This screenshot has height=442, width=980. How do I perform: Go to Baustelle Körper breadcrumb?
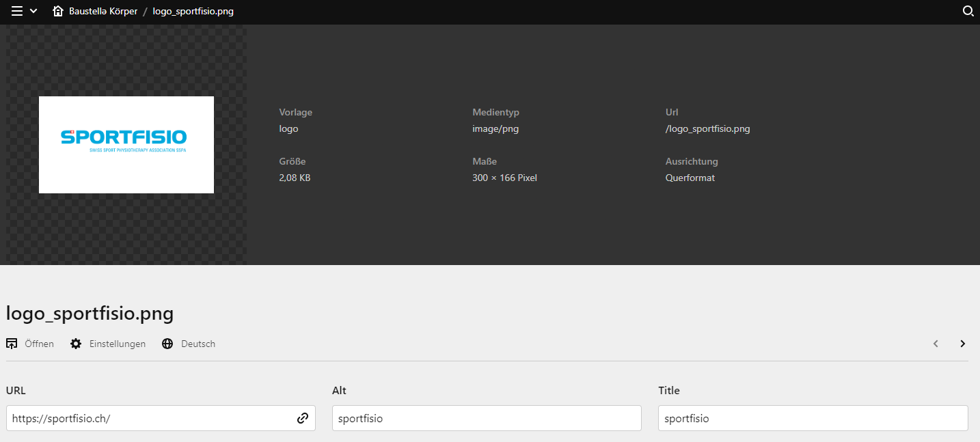coord(103,12)
